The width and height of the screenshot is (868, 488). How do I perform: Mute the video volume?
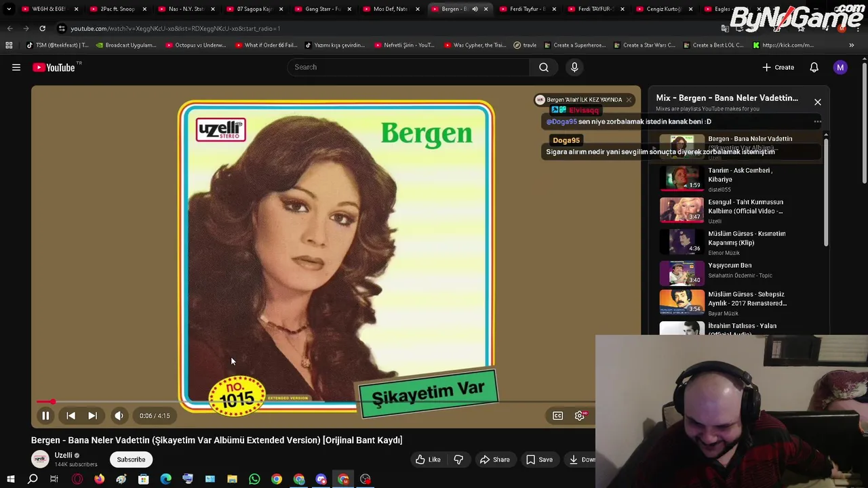(x=119, y=415)
